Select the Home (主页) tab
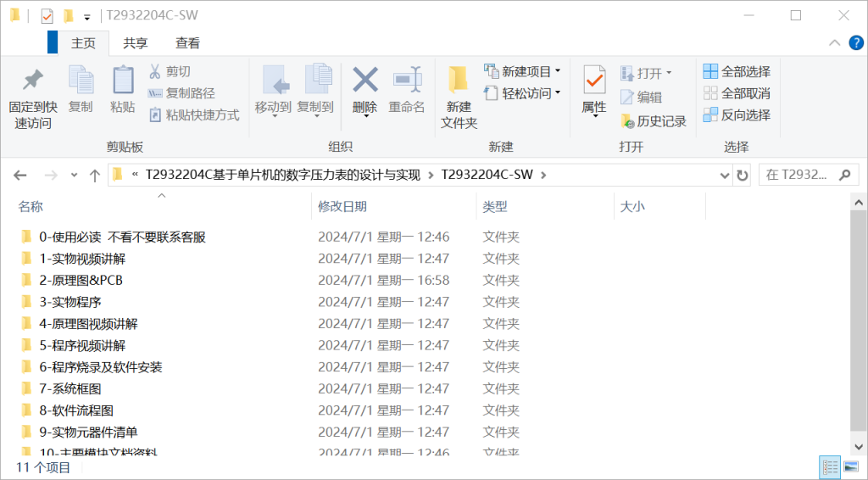Image resolution: width=868 pixels, height=480 pixels. [83, 43]
